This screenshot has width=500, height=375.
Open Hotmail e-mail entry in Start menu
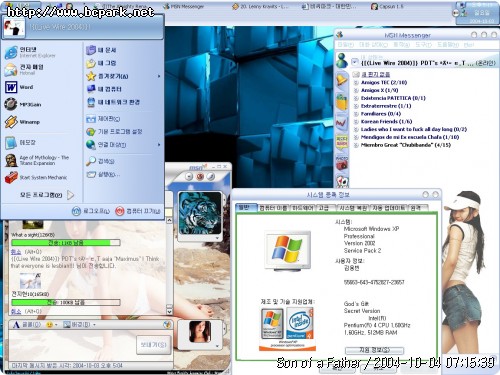coord(25,69)
